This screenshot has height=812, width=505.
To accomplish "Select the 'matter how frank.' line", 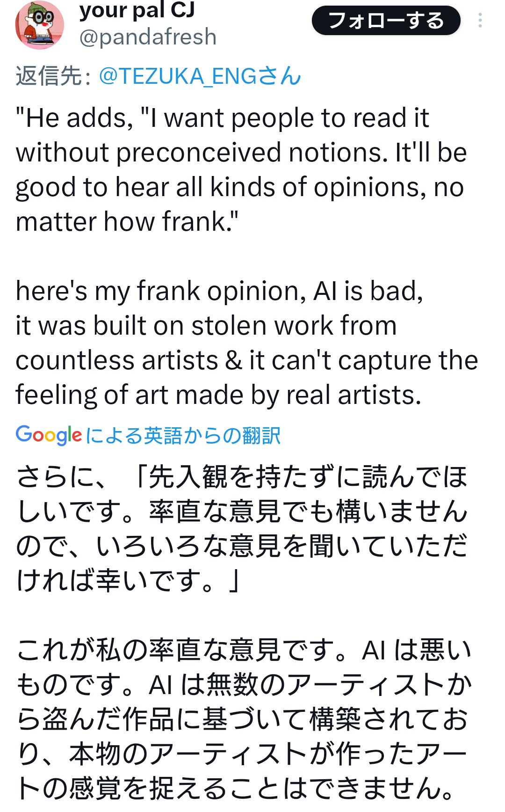I will click(x=127, y=221).
